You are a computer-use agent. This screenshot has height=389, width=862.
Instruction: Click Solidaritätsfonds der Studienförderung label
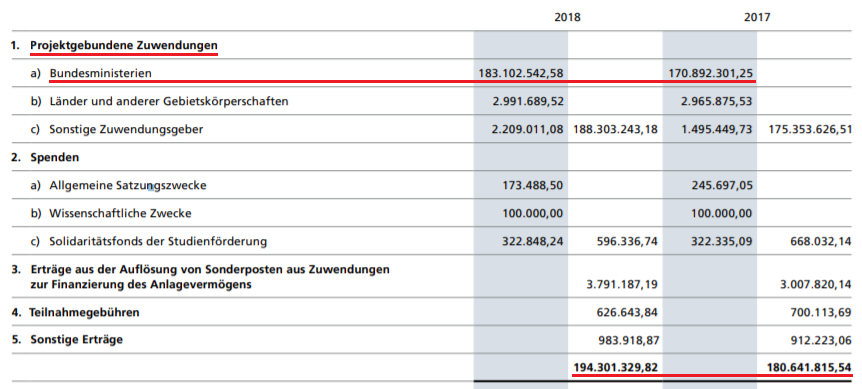click(158, 241)
